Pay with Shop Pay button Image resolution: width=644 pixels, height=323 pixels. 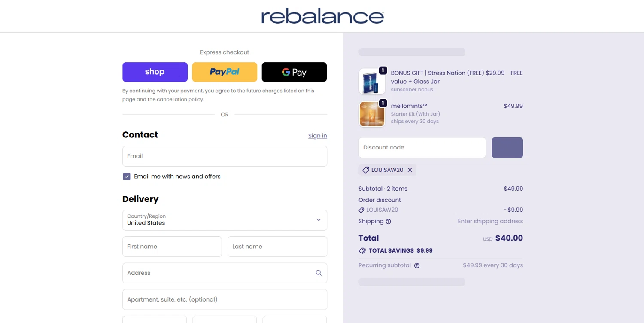[155, 72]
